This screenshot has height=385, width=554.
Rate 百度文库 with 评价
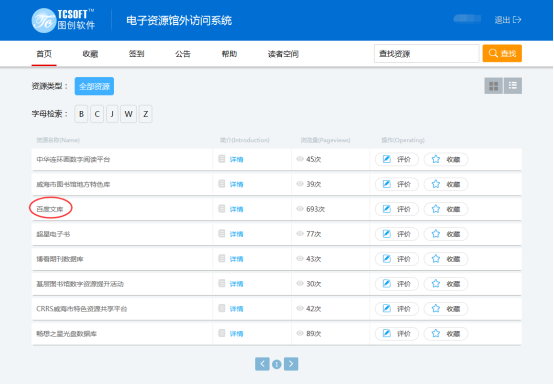point(397,209)
